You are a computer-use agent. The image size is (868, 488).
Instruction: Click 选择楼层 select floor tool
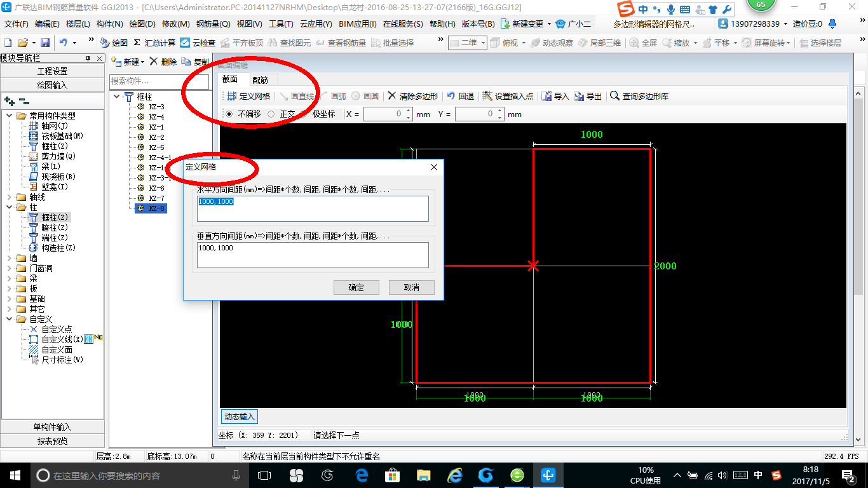820,43
